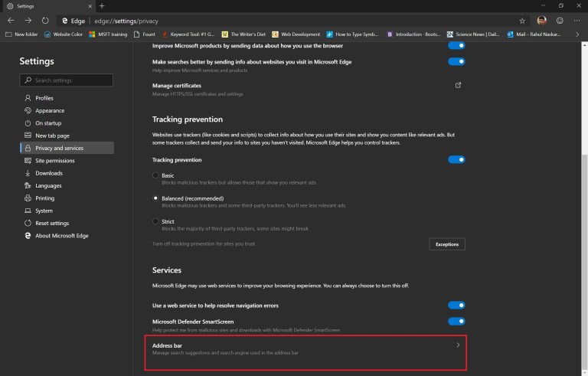Click the Tracking prevention section heading

pyautogui.click(x=188, y=119)
